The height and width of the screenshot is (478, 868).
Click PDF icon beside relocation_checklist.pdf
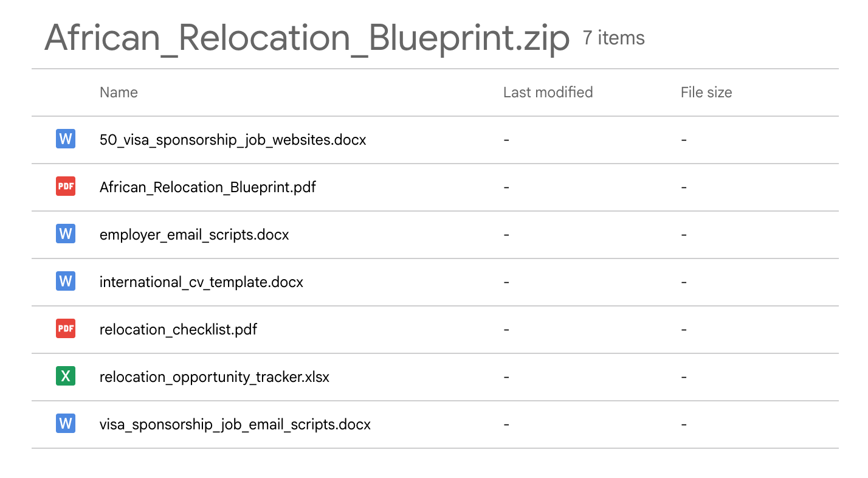[66, 329]
